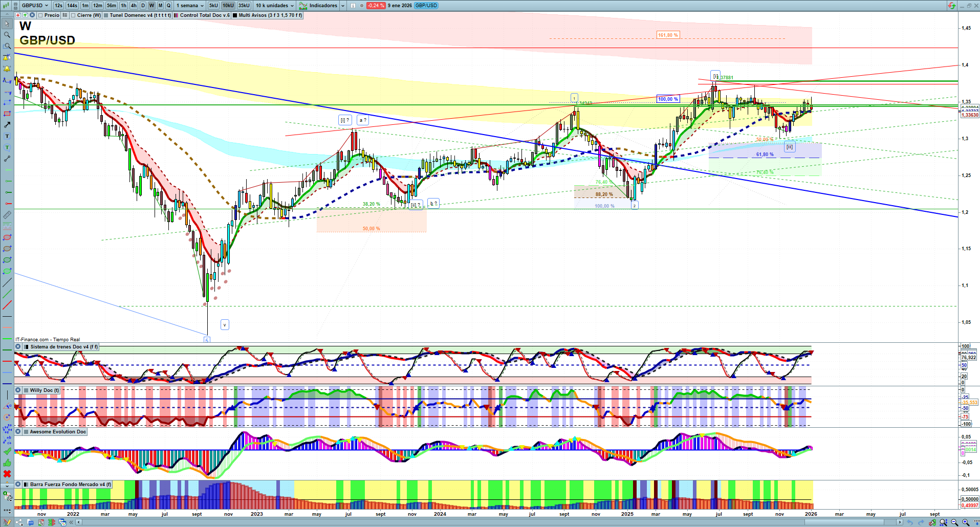Click the red down-arrow panel icon

point(19,15)
